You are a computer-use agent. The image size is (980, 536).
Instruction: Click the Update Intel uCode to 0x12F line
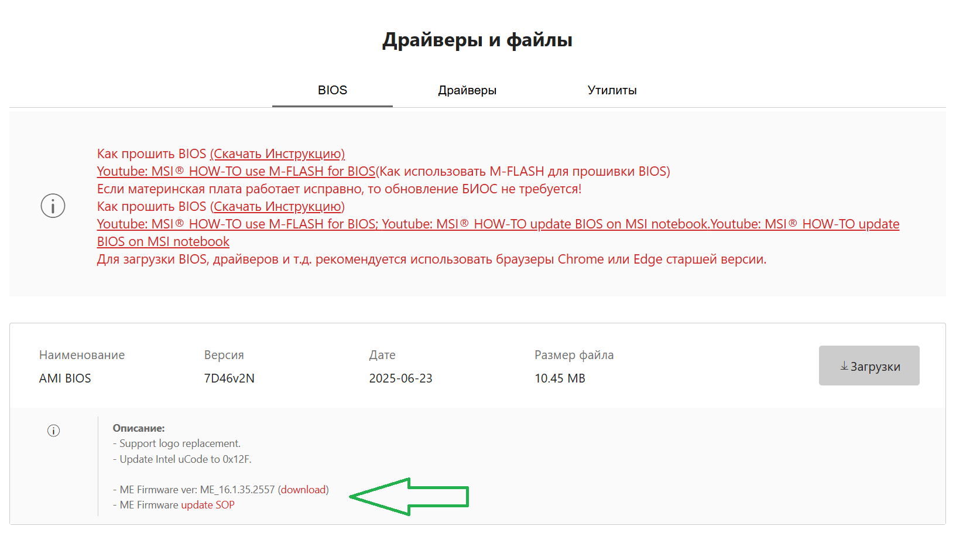pyautogui.click(x=182, y=459)
